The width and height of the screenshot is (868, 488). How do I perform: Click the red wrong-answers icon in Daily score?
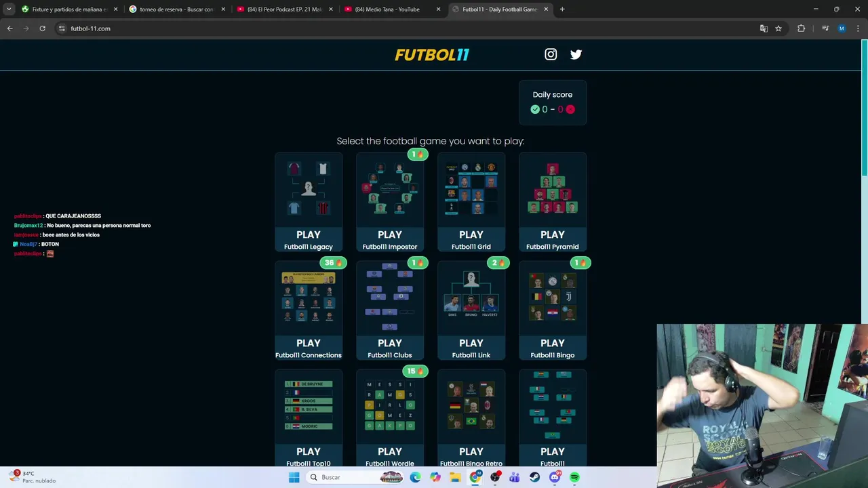tap(570, 109)
